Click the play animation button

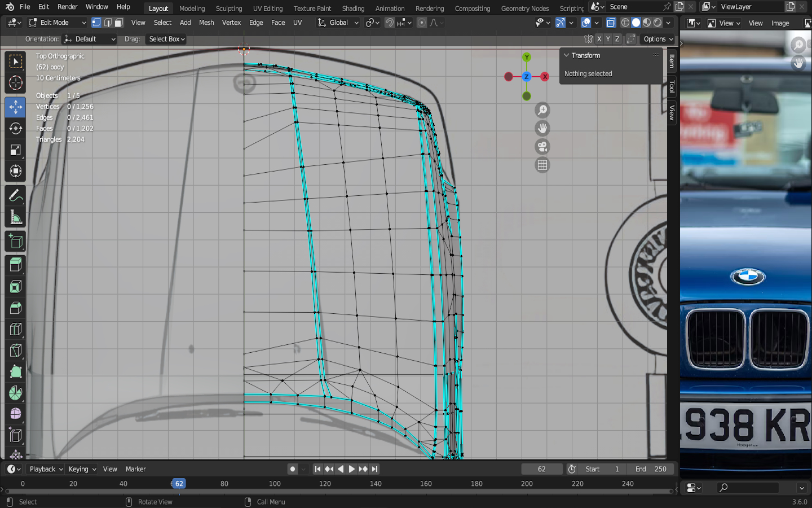pos(352,469)
